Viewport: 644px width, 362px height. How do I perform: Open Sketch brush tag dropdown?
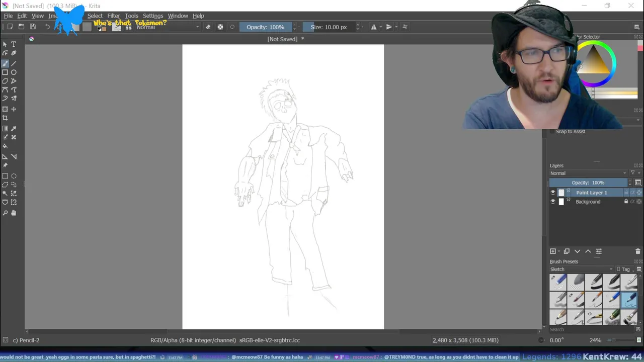[582, 269]
